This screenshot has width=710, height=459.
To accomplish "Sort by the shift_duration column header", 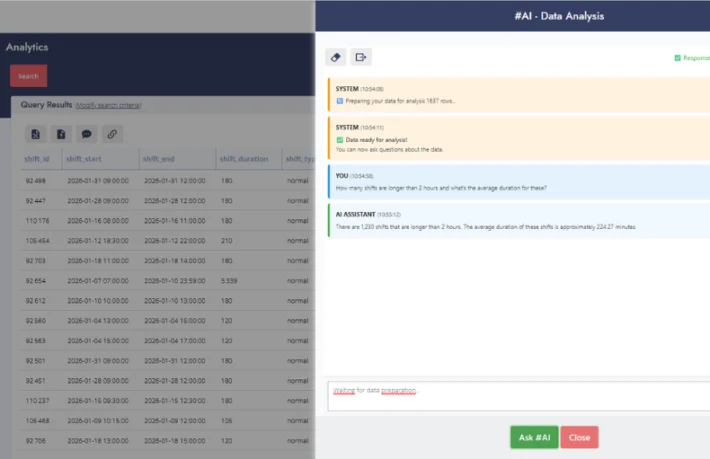I will tap(244, 159).
